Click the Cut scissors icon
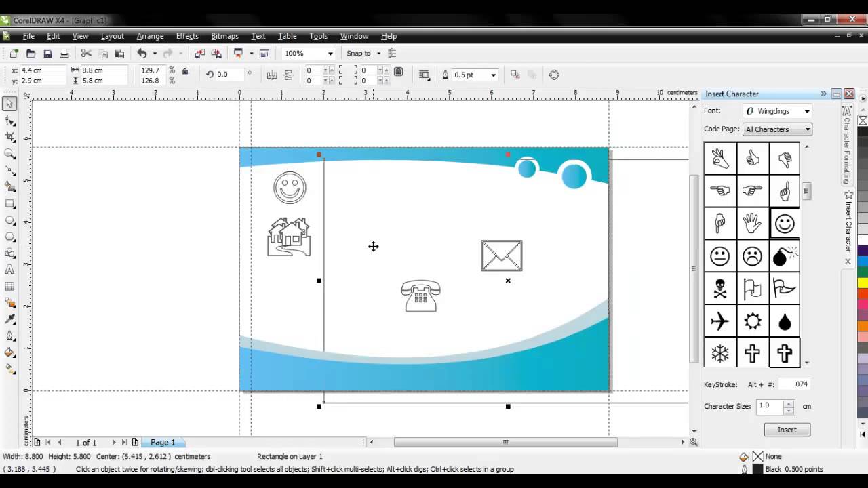This screenshot has height=488, width=868. [x=86, y=54]
